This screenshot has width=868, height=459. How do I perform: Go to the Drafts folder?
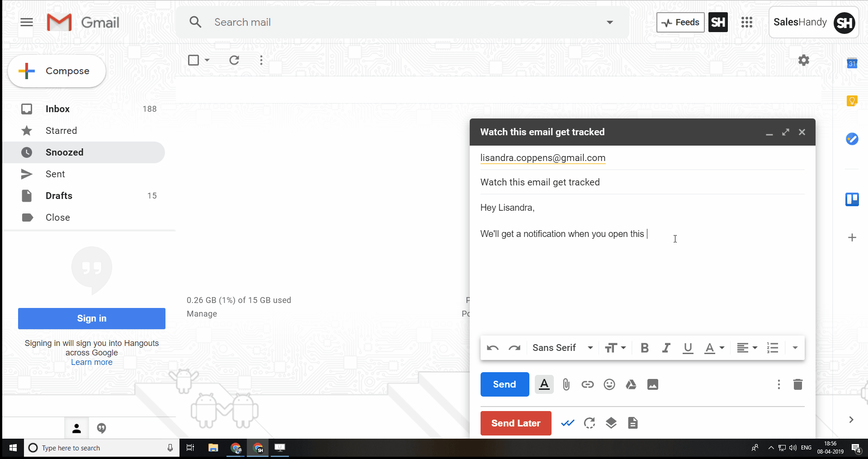[x=59, y=196]
